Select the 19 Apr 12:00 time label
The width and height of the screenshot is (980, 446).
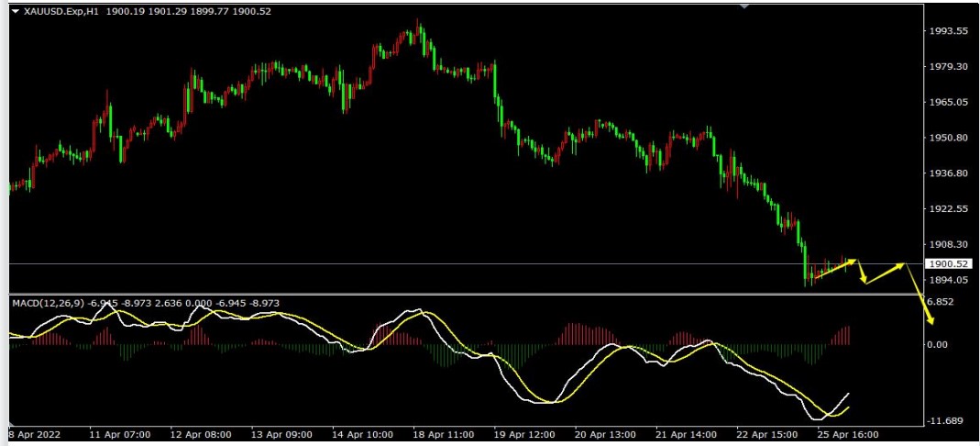pyautogui.click(x=524, y=434)
